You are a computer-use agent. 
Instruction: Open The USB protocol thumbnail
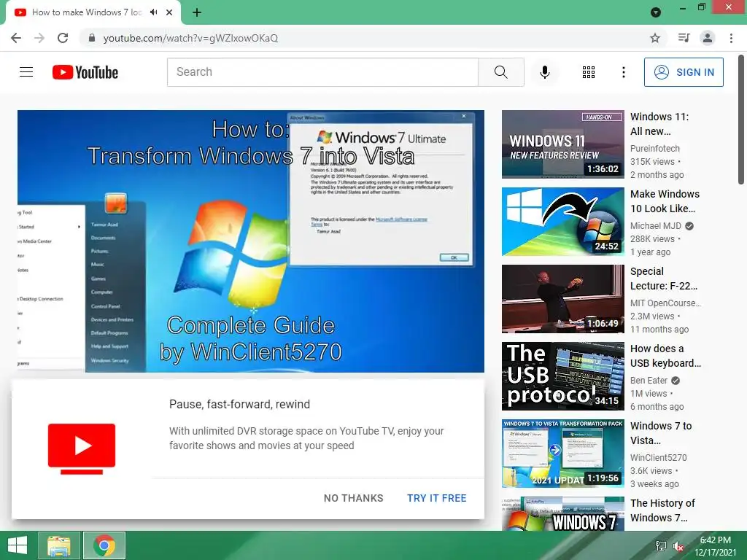coord(562,376)
